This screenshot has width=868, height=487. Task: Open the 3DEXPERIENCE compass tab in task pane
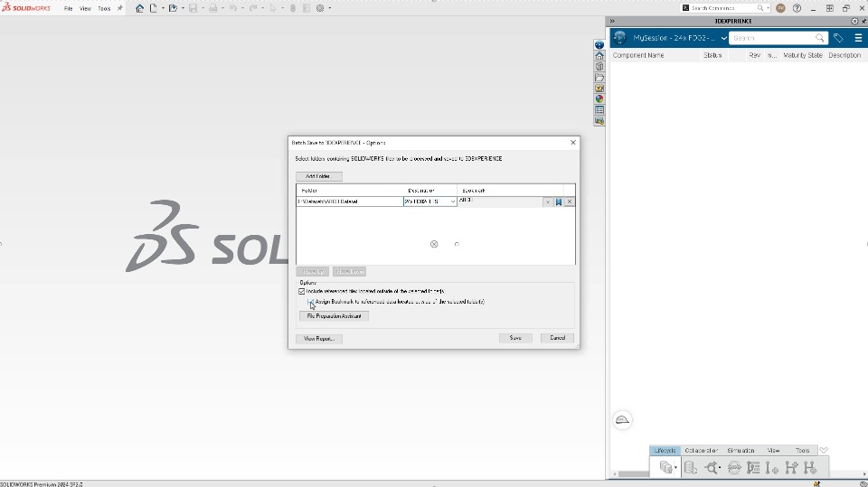599,45
